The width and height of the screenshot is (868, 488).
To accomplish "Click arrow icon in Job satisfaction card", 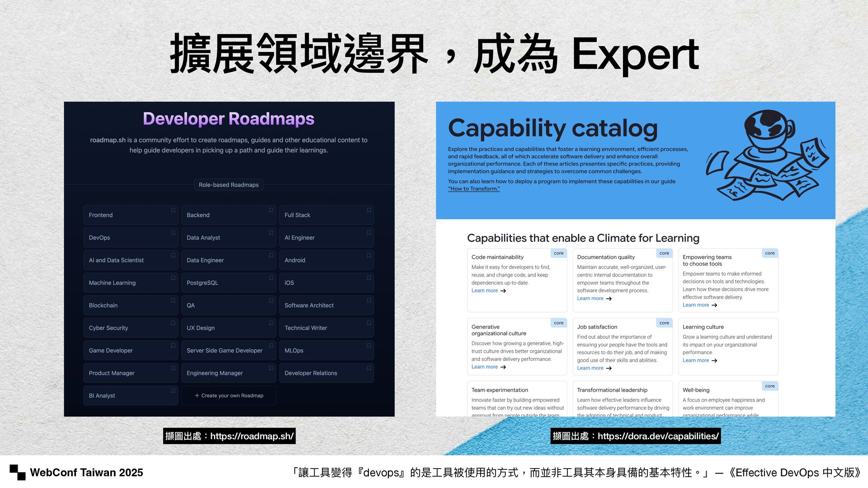I will (609, 369).
